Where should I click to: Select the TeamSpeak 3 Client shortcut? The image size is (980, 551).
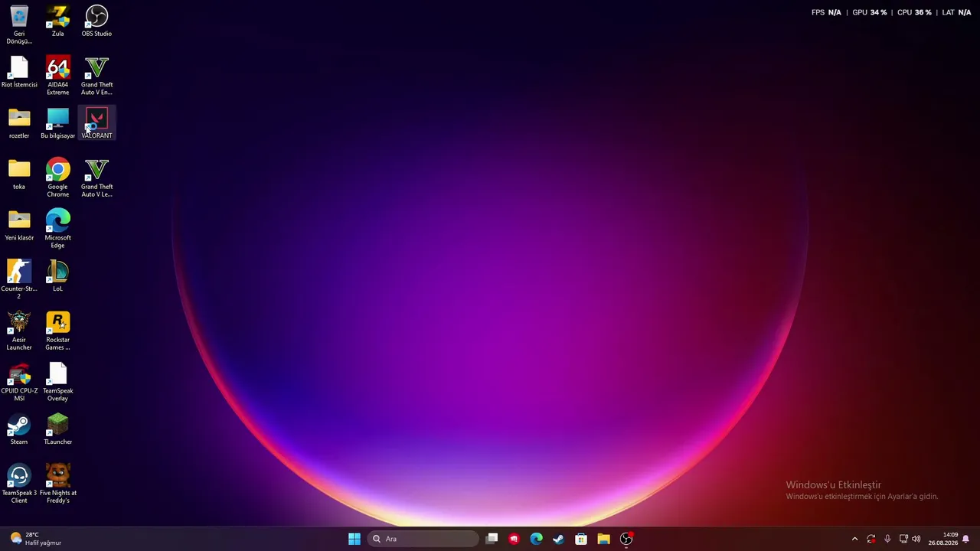tap(19, 484)
